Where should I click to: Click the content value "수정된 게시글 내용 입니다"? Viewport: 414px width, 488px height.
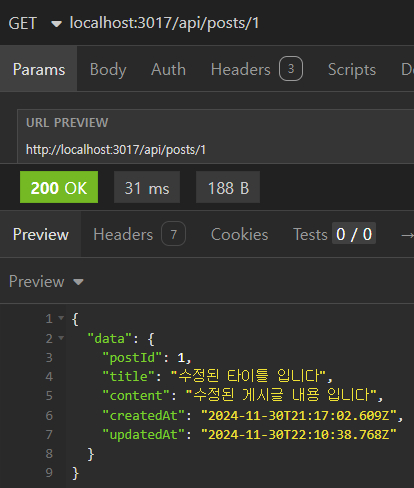pos(281,395)
